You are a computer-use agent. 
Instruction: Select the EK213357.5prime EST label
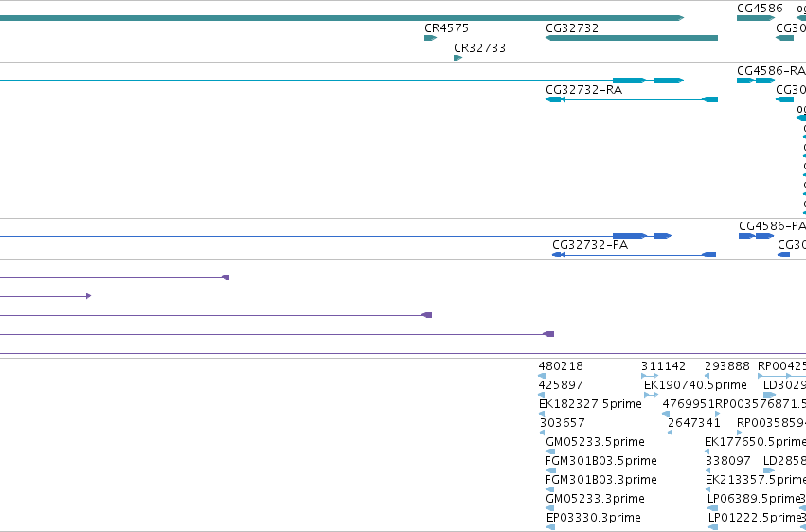click(756, 480)
